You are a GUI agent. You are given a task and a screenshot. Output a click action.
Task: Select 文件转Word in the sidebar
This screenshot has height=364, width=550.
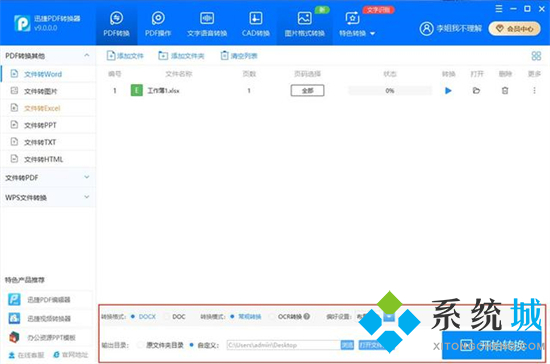[x=48, y=74]
